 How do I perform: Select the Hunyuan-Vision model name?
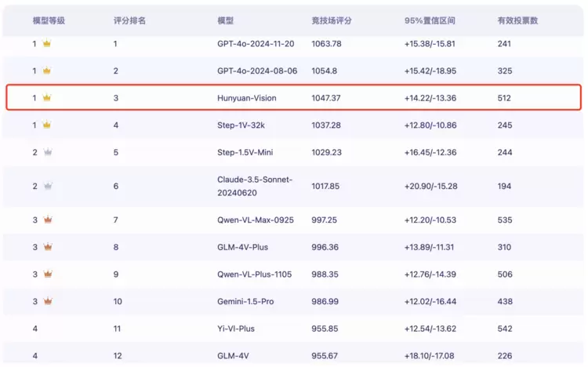coord(247,98)
